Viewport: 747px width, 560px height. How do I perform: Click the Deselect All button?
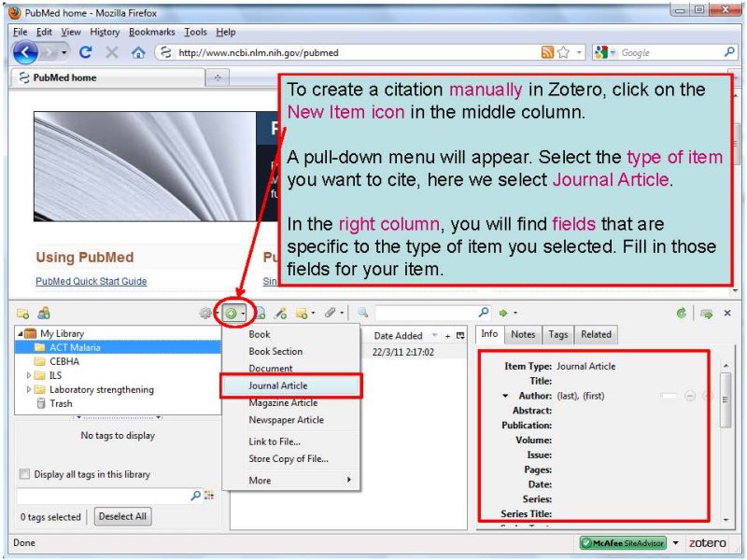click(x=122, y=517)
